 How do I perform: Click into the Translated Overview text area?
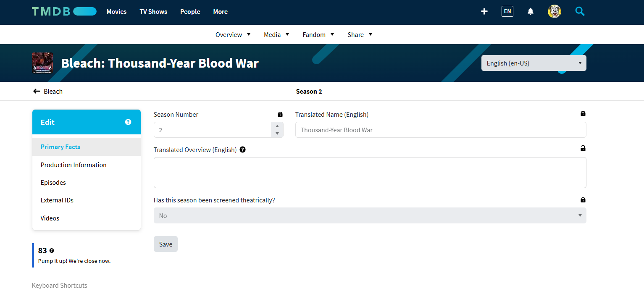370,173
